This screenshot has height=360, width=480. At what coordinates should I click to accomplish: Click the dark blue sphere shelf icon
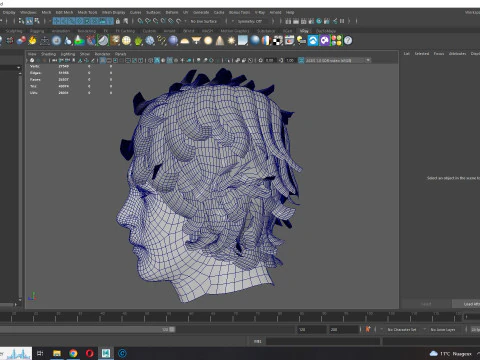[x=173, y=41]
